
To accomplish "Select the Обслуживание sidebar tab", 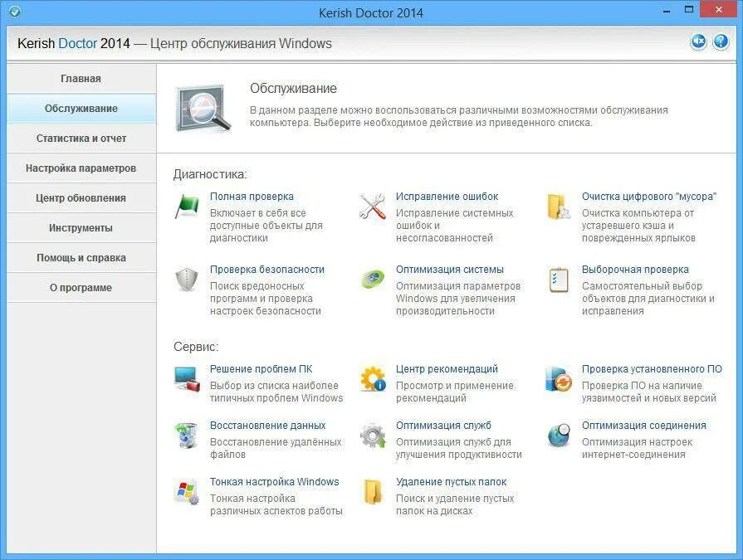I will (81, 109).
